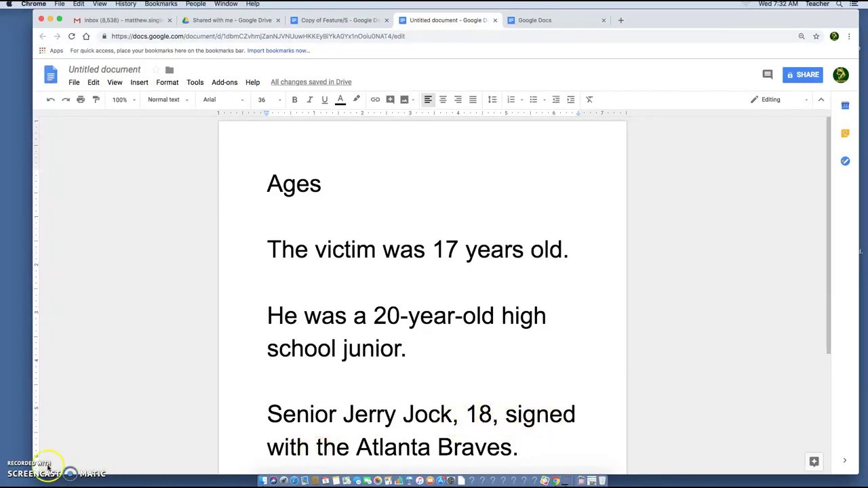This screenshot has height=488, width=868.
Task: Insert a link with the link icon
Action: click(375, 100)
